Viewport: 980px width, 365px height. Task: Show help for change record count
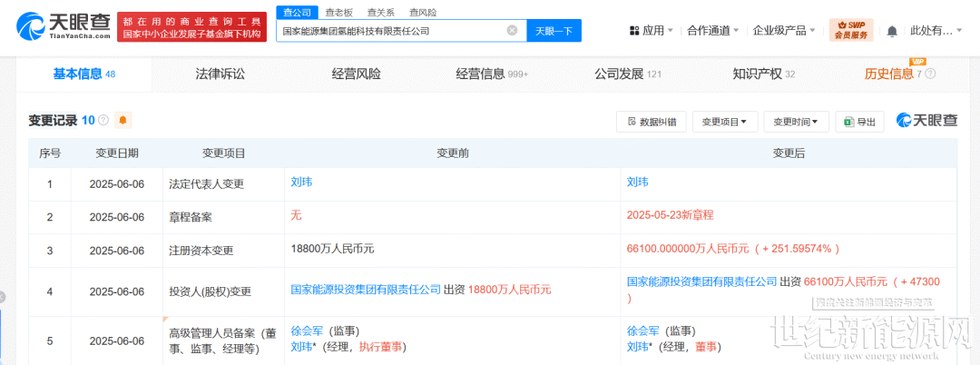click(x=103, y=120)
